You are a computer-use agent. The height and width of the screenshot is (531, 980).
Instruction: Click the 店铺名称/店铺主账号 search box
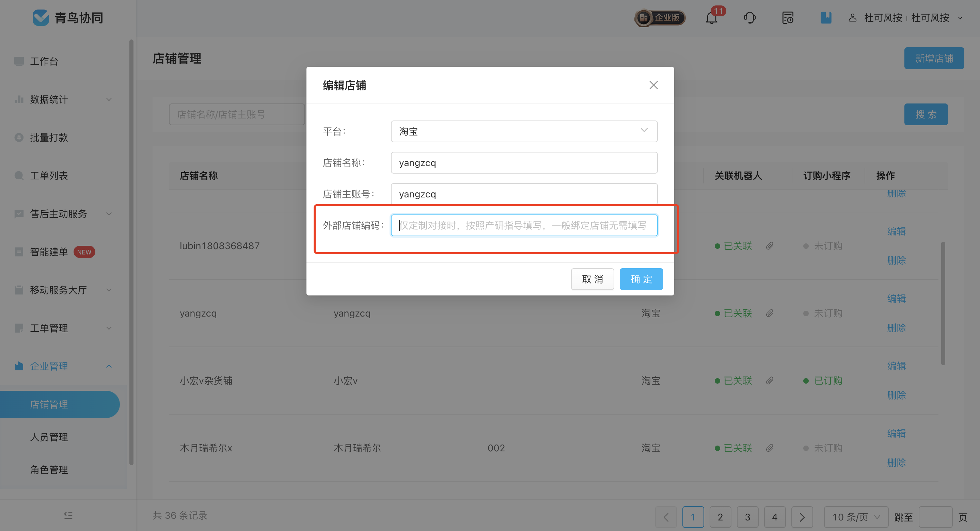tap(237, 114)
